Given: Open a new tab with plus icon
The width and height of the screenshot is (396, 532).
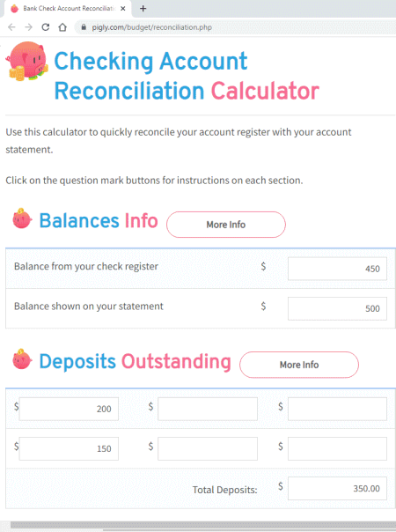Looking at the screenshot, I should coord(143,9).
